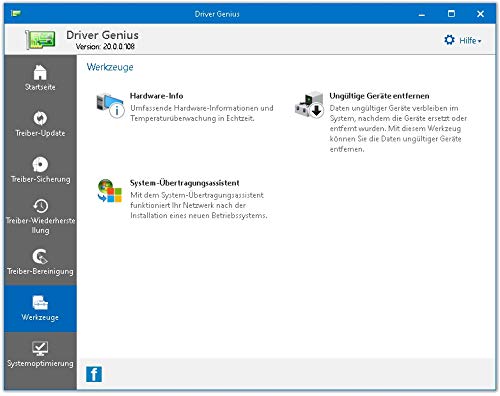The image size is (500, 396).
Task: Open the Hardware-Info tool title
Action: click(x=156, y=96)
